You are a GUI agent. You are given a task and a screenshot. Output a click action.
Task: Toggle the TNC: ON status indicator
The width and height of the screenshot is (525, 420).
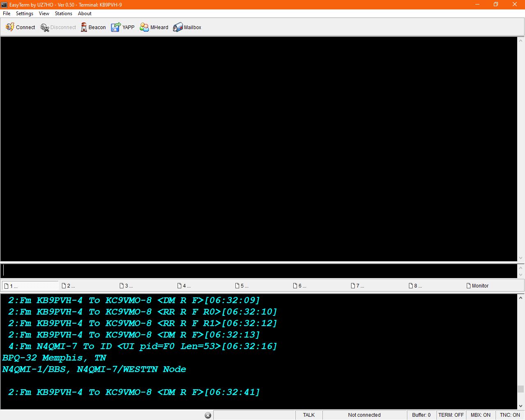pyautogui.click(x=510, y=415)
